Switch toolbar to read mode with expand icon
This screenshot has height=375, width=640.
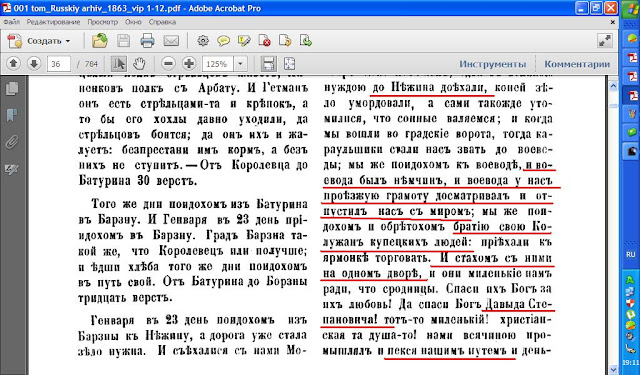click(x=604, y=40)
